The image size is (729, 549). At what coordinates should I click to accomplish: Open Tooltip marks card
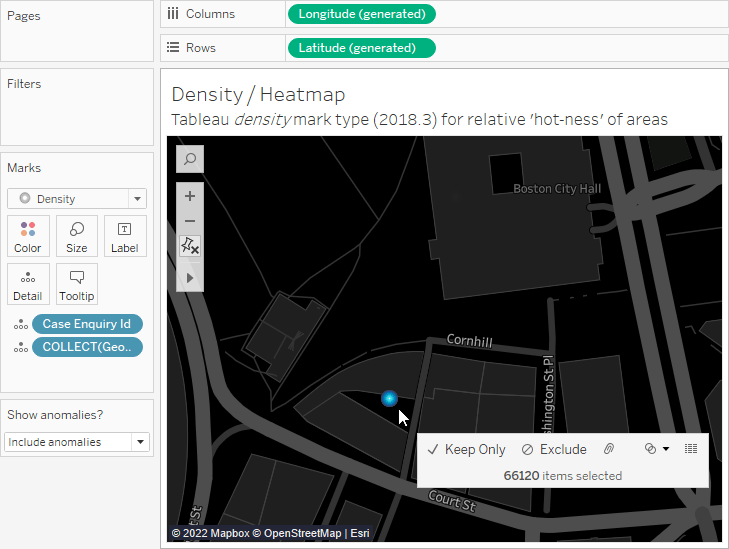(77, 284)
